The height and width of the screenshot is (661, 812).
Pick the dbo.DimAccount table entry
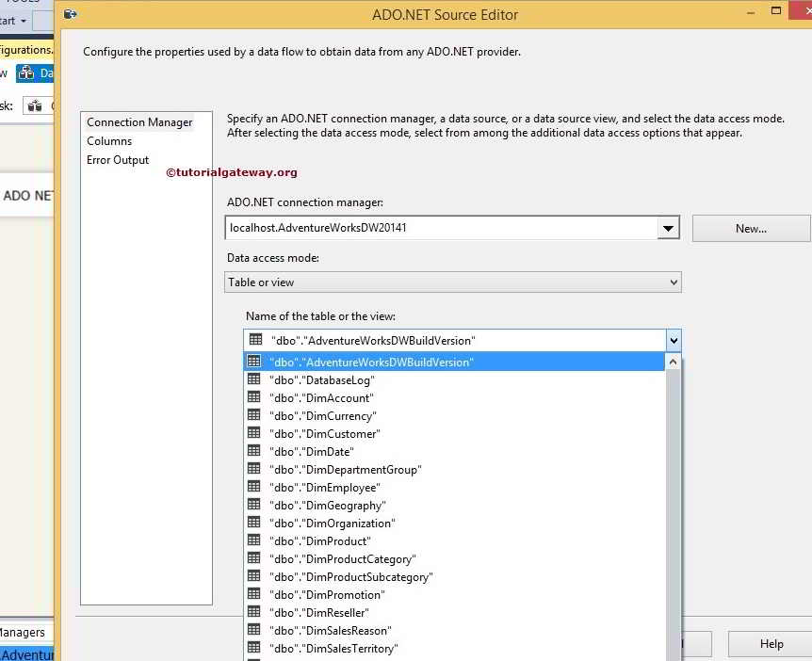tap(454, 397)
